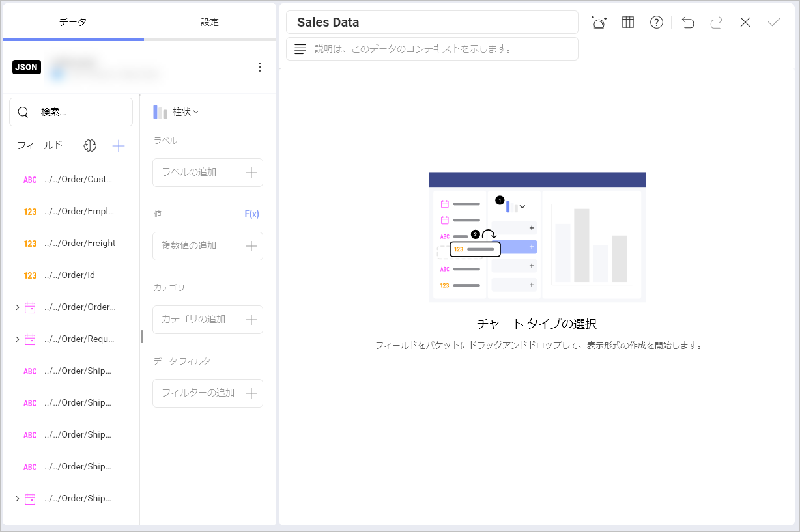The height and width of the screenshot is (532, 800).
Task: Open the AI insights icon in top toolbar
Action: click(x=599, y=22)
